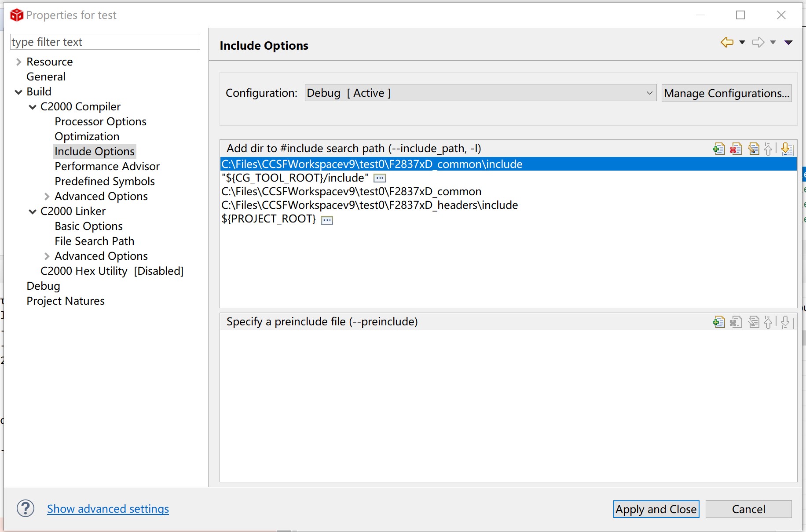806x532 pixels.
Task: Select Predefined Symbols in the tree
Action: click(x=105, y=181)
